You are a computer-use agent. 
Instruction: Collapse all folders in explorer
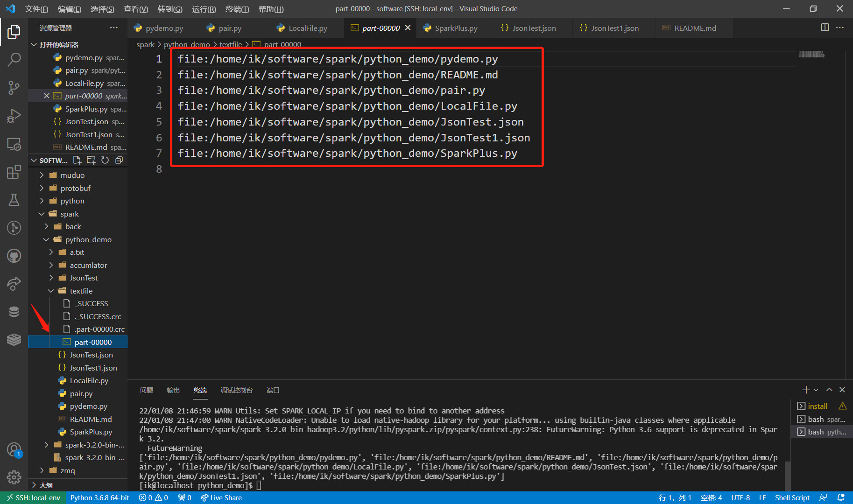click(119, 160)
